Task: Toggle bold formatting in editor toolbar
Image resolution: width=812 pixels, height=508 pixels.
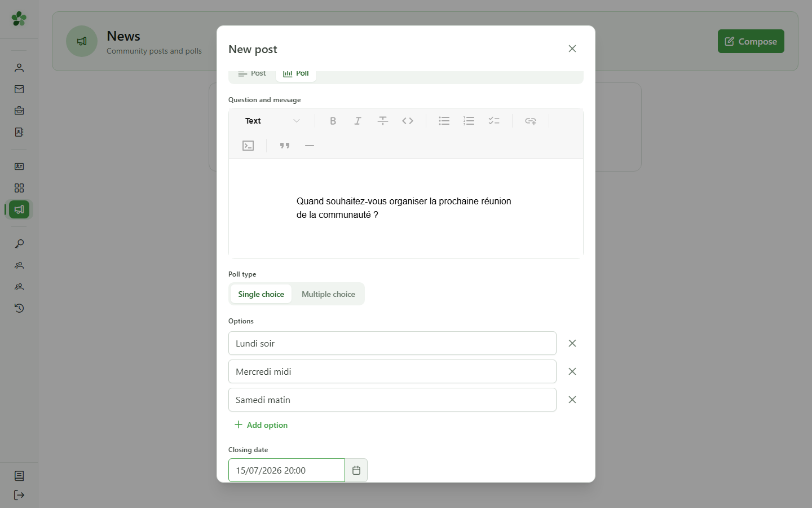Action: (333, 121)
